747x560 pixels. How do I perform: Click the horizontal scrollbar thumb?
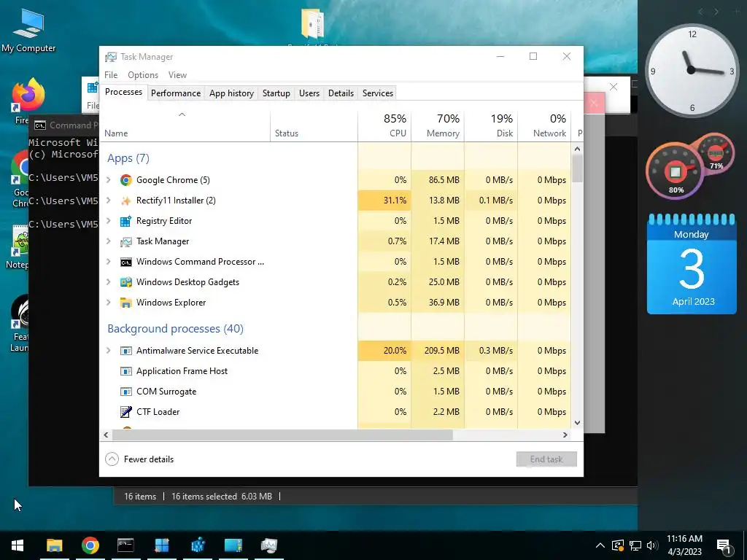(x=281, y=435)
